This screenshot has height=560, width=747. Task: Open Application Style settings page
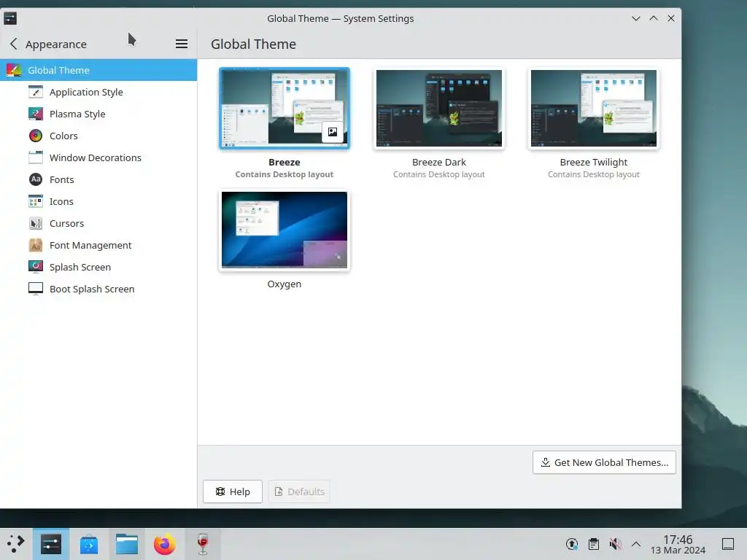[98, 92]
